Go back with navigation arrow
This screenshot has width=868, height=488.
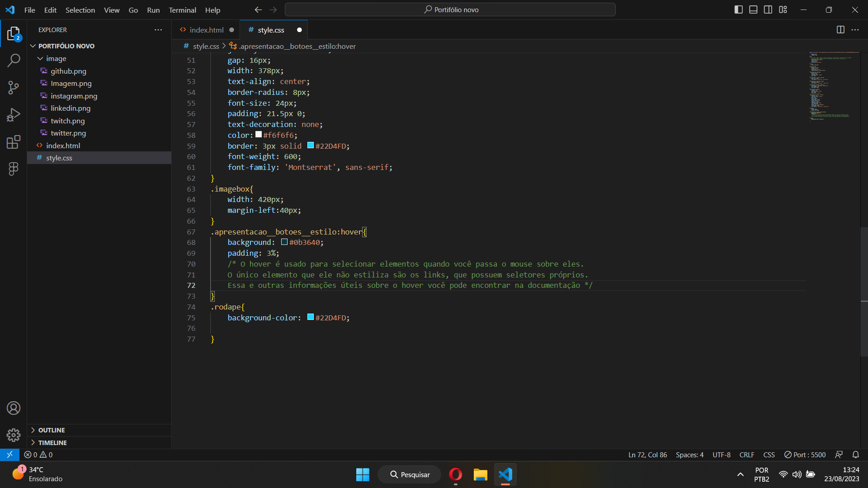(x=258, y=9)
